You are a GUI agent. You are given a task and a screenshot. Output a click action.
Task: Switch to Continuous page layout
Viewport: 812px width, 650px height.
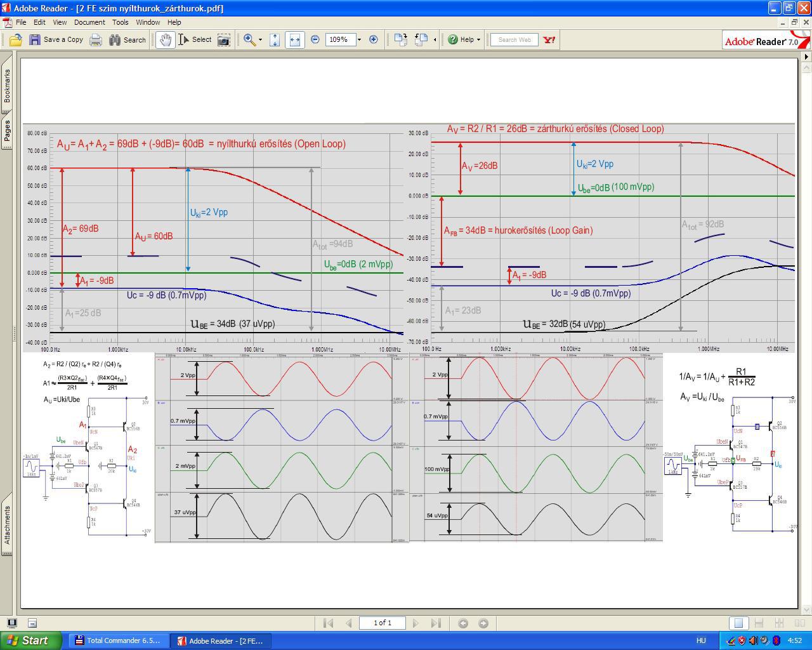coord(759,623)
